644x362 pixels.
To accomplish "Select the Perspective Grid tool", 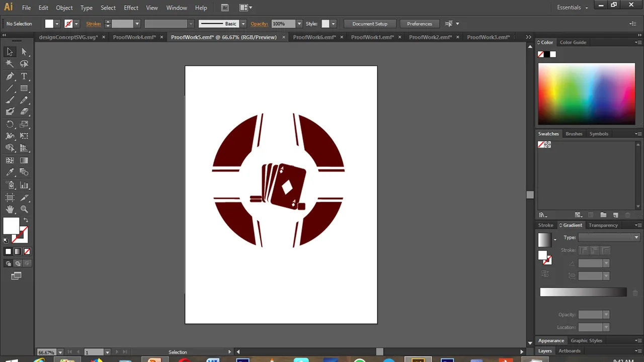I will pos(24,148).
